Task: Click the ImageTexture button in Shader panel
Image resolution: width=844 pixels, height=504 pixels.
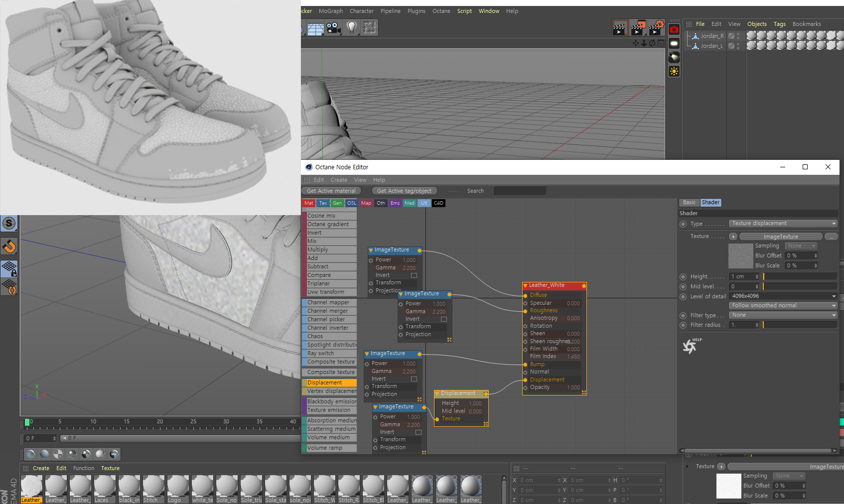Action: [x=781, y=237]
